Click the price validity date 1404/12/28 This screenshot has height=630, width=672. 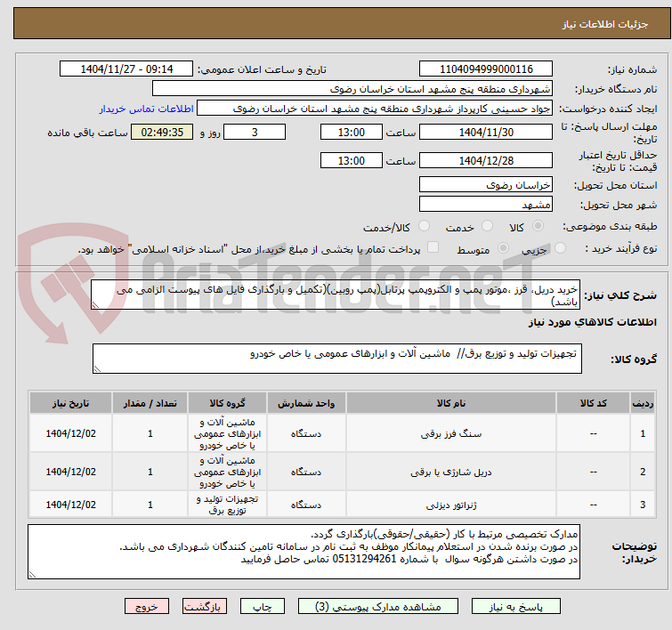pos(486,160)
